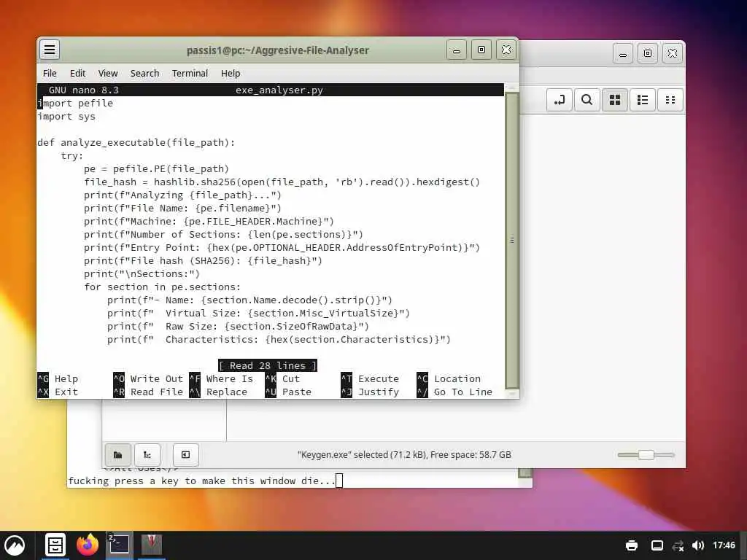
Task: Click the Entry Point print line
Action: pyautogui.click(x=282, y=248)
